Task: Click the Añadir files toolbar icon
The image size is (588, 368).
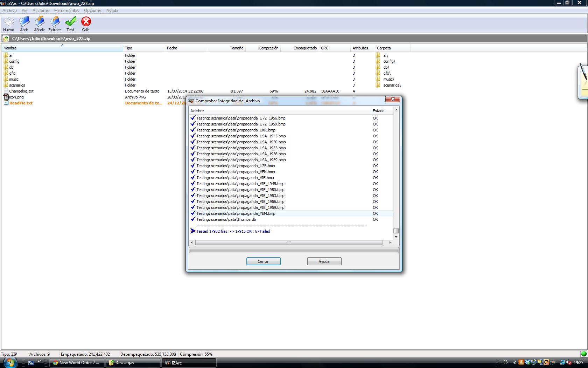Action: click(x=40, y=22)
